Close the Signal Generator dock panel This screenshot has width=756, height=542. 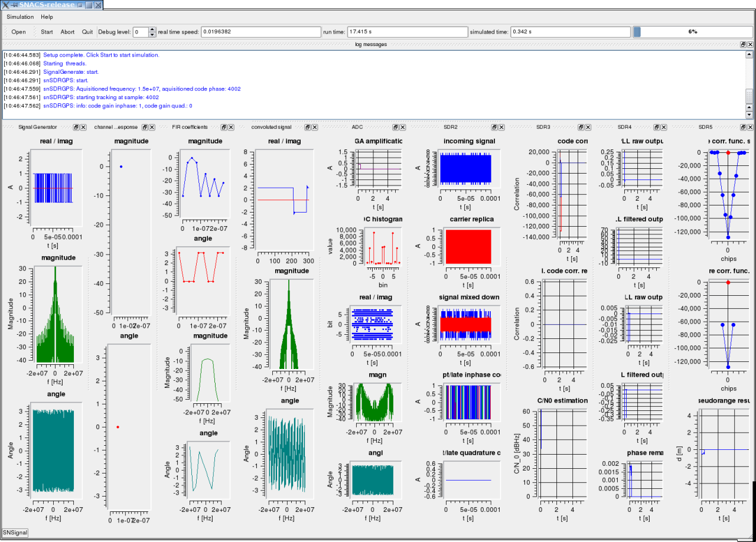83,127
